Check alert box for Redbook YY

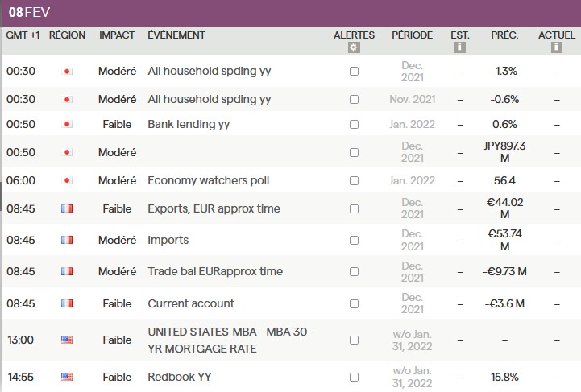click(x=354, y=377)
